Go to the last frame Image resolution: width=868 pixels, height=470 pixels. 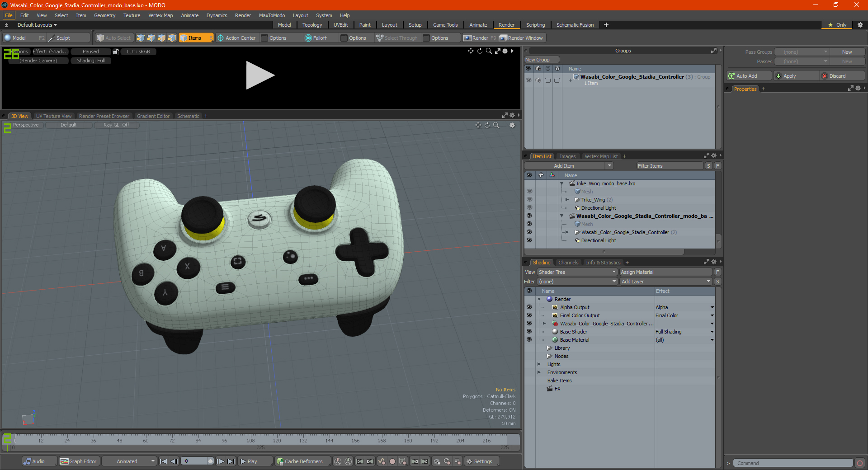click(x=231, y=461)
